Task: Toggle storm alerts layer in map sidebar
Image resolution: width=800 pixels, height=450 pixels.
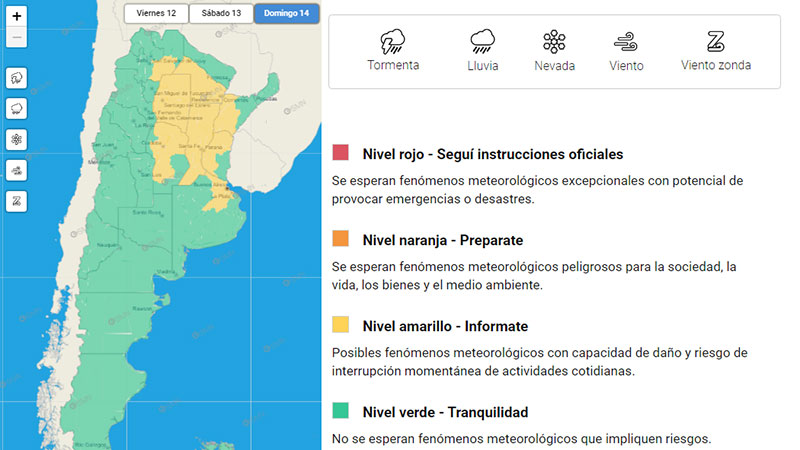Action: 17,78
